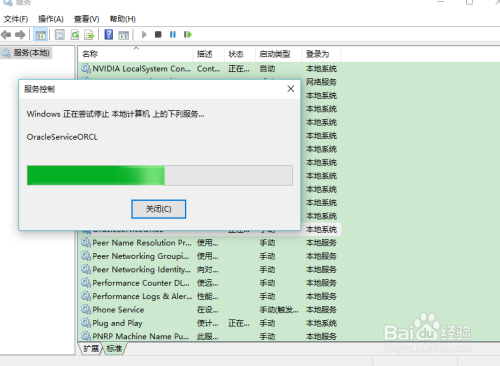
Task: Click gear icon of Performance Counter DL row
Action: coord(86,283)
